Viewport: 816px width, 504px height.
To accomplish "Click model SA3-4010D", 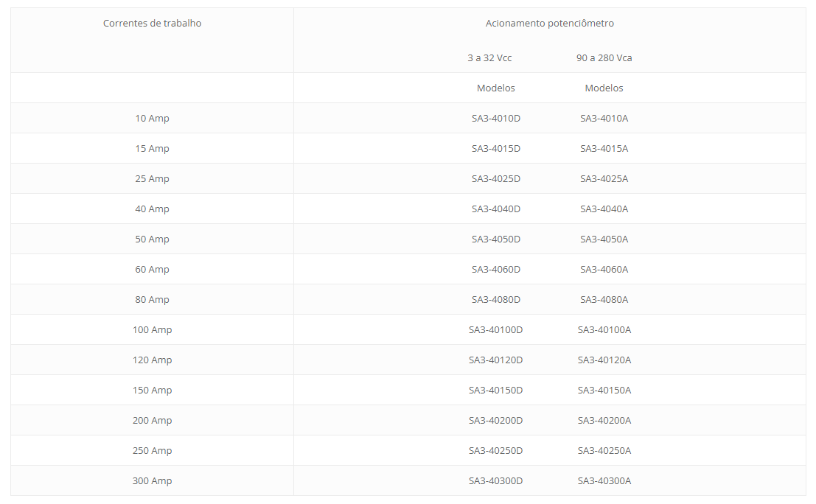I will (x=496, y=119).
